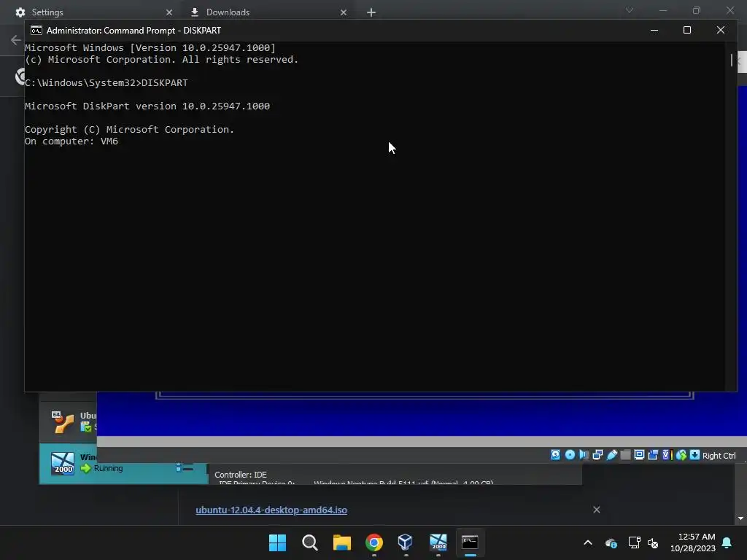Maximize the Command Prompt window

[x=687, y=30]
